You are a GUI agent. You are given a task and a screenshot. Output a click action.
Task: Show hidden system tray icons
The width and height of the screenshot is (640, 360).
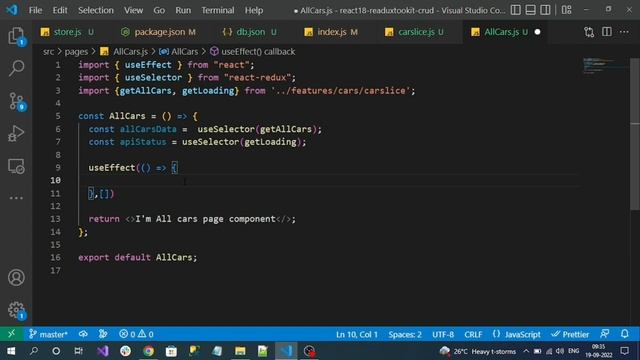coord(526,351)
